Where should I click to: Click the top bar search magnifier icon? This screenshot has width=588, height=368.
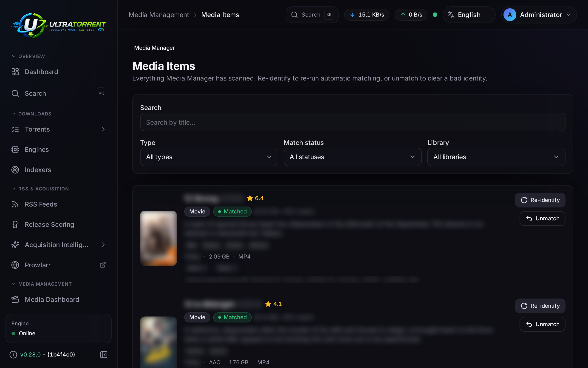[x=294, y=14]
